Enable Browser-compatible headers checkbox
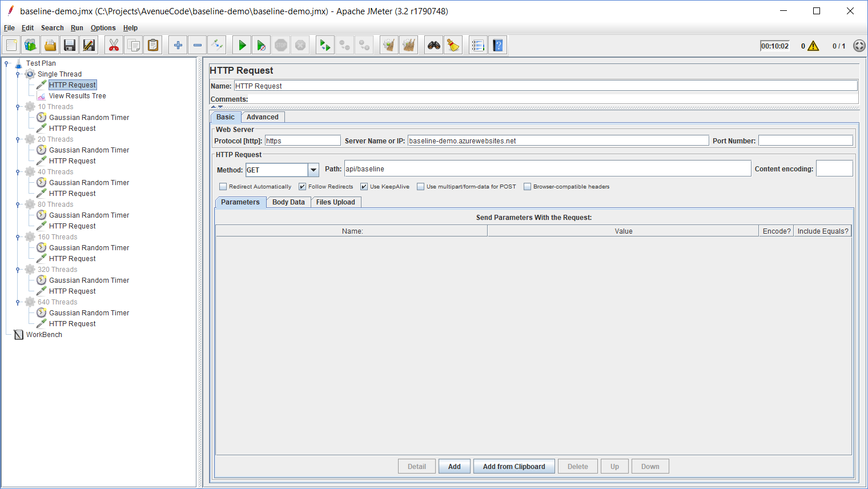Image resolution: width=868 pixels, height=489 pixels. (528, 186)
